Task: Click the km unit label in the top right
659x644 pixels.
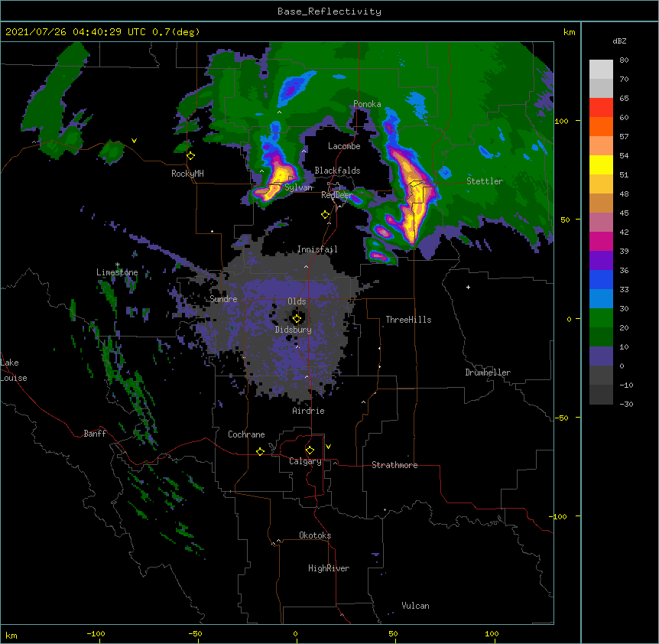Action: tap(569, 32)
